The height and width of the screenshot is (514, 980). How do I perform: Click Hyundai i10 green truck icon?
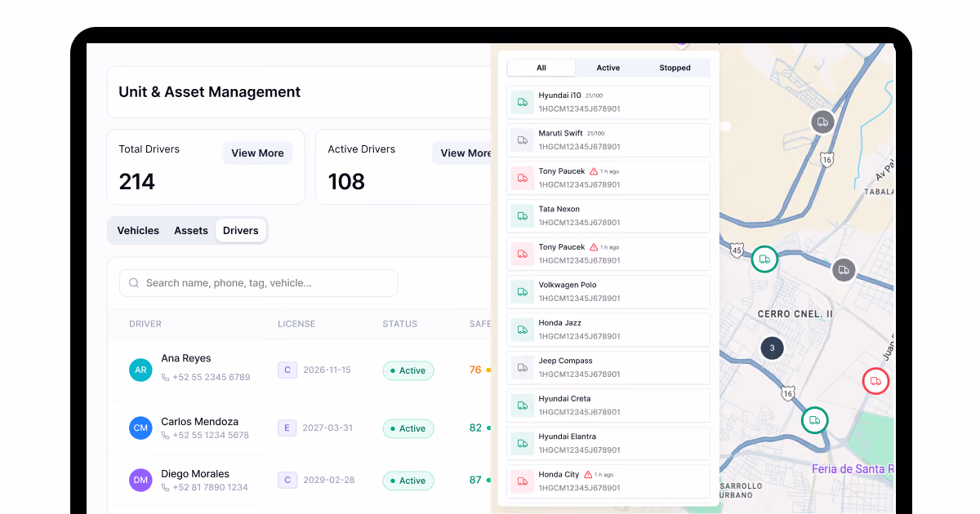pos(523,102)
